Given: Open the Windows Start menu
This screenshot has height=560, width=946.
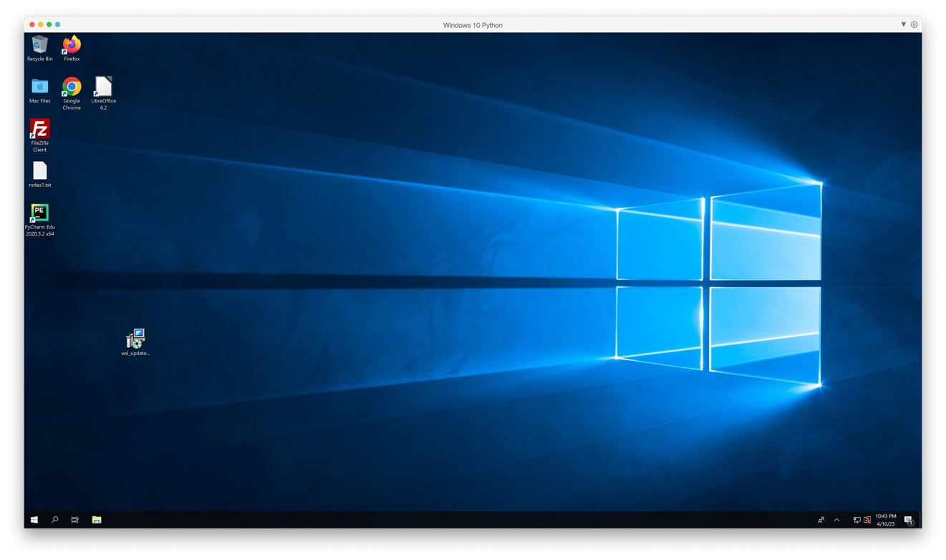Looking at the screenshot, I should [x=34, y=520].
